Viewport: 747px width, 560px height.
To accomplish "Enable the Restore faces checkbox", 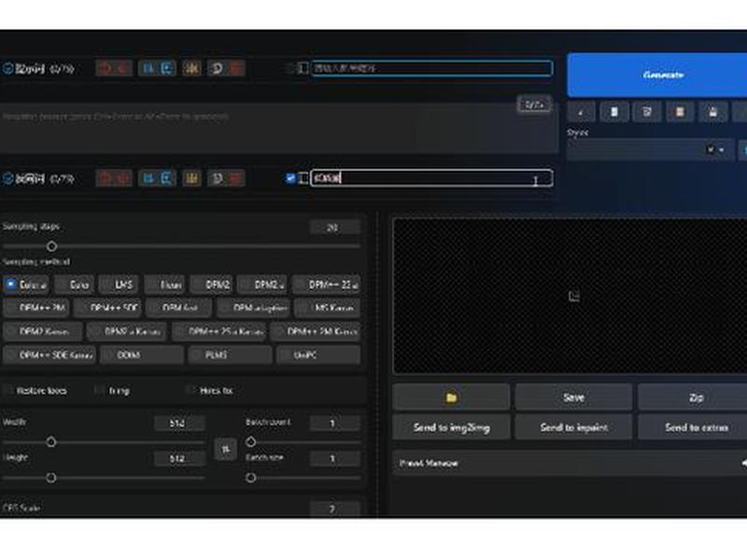I will pyautogui.click(x=8, y=390).
